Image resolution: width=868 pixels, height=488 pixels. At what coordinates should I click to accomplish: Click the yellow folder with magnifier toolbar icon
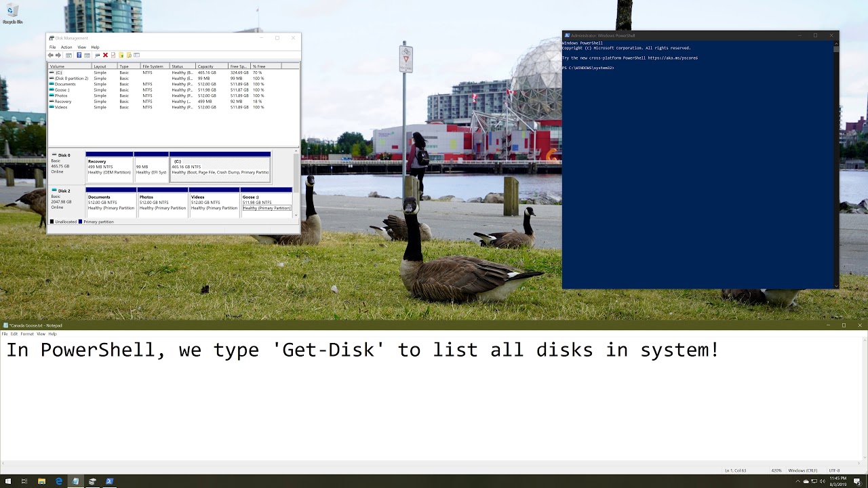click(x=129, y=55)
